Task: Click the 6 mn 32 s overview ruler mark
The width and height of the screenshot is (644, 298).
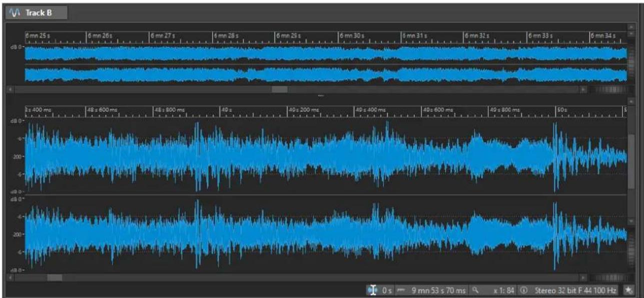Action: pyautogui.click(x=477, y=36)
